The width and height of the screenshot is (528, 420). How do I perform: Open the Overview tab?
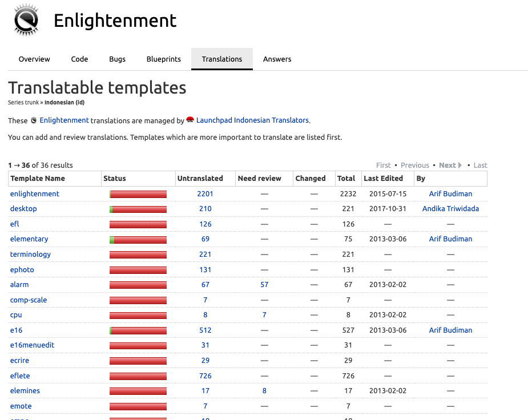(34, 59)
